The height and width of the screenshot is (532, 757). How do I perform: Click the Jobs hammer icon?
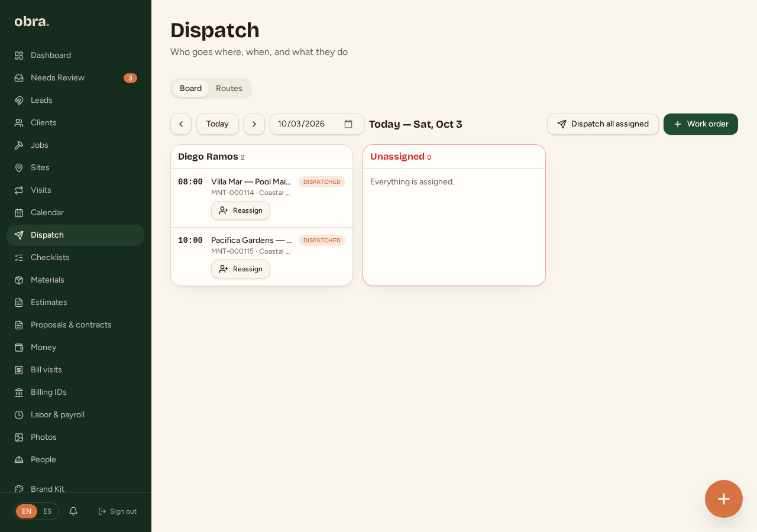19,145
